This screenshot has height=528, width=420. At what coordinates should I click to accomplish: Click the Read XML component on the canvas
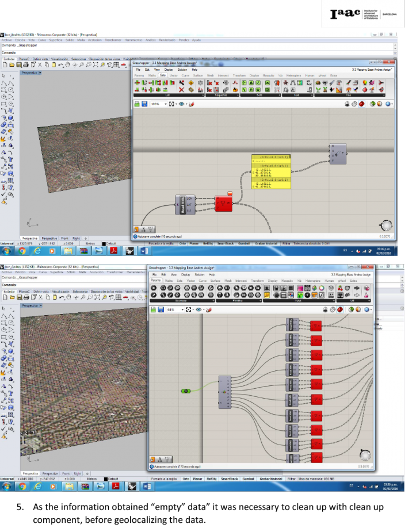click(182, 204)
